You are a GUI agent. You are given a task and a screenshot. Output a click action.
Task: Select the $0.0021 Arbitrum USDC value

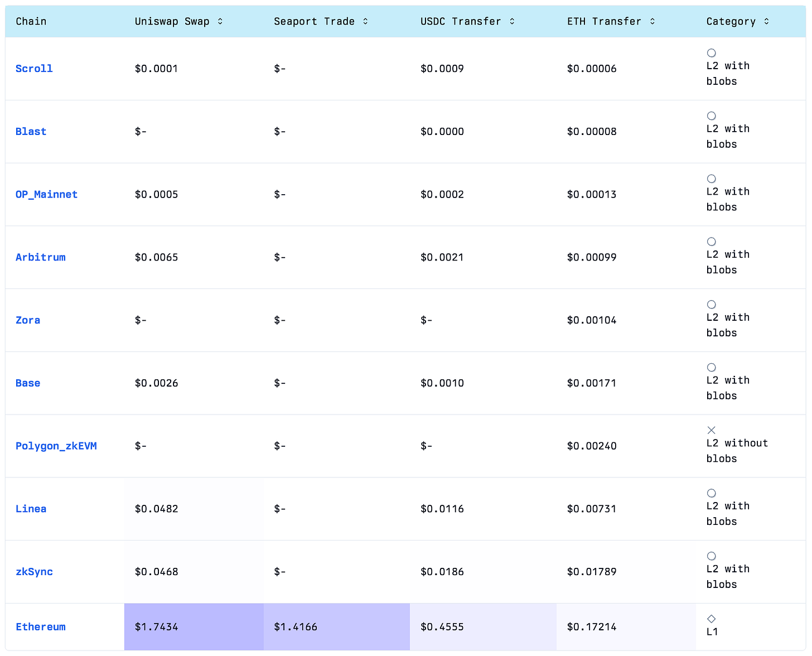click(442, 257)
